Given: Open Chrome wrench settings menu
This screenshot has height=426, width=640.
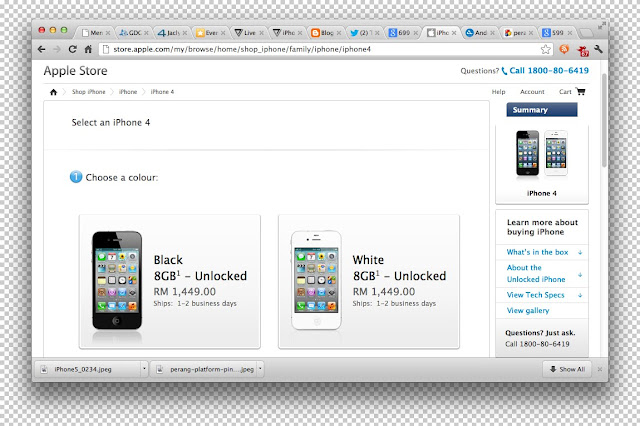Looking at the screenshot, I should tap(599, 49).
